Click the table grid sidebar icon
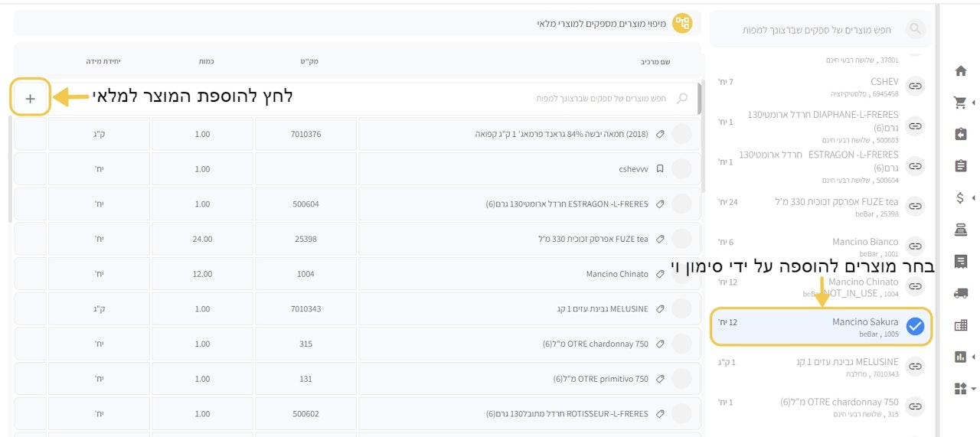 961,325
